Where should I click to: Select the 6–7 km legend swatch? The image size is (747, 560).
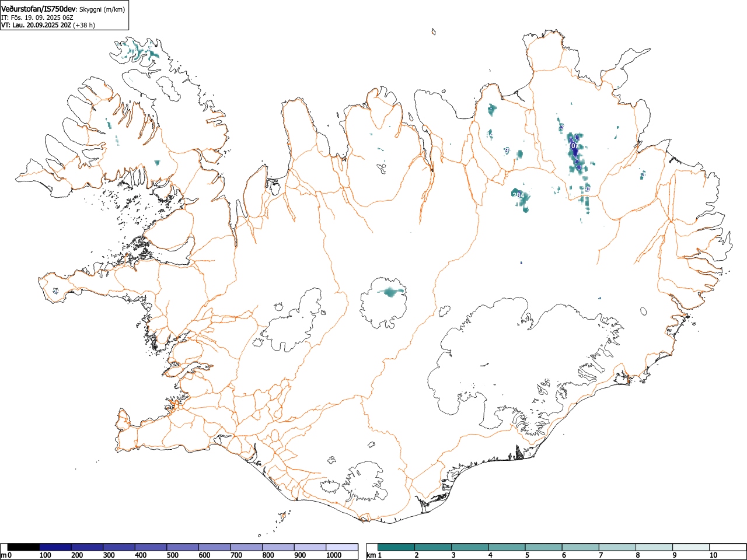(580, 547)
